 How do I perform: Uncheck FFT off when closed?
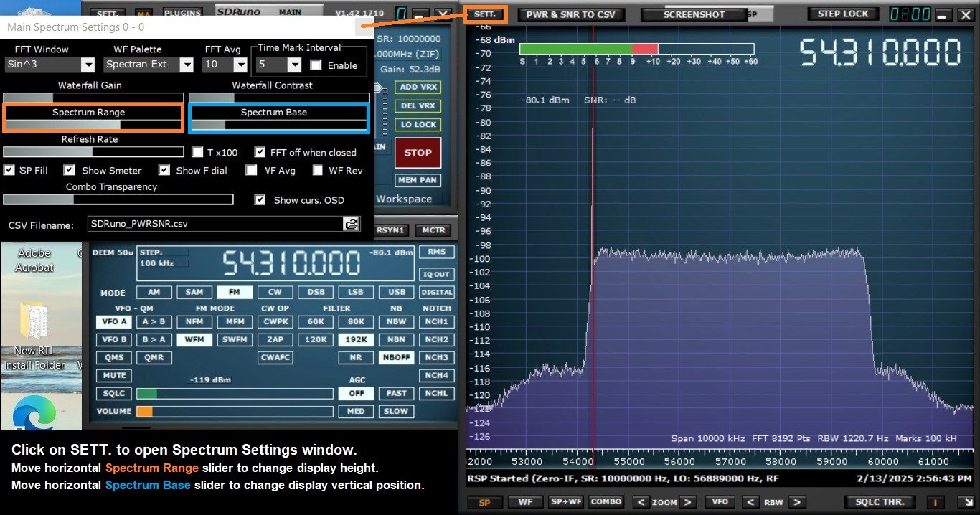coord(261,152)
